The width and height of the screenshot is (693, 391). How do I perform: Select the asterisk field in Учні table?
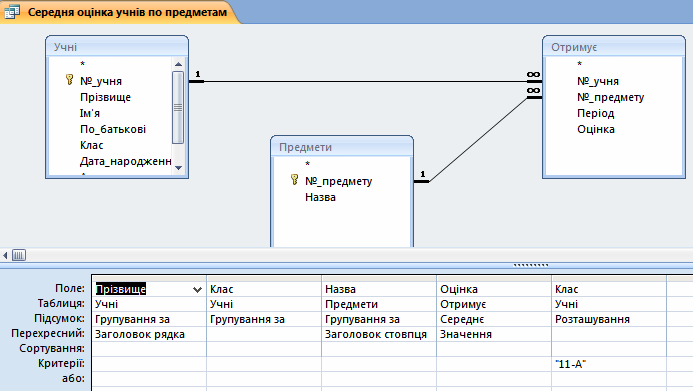(82, 65)
